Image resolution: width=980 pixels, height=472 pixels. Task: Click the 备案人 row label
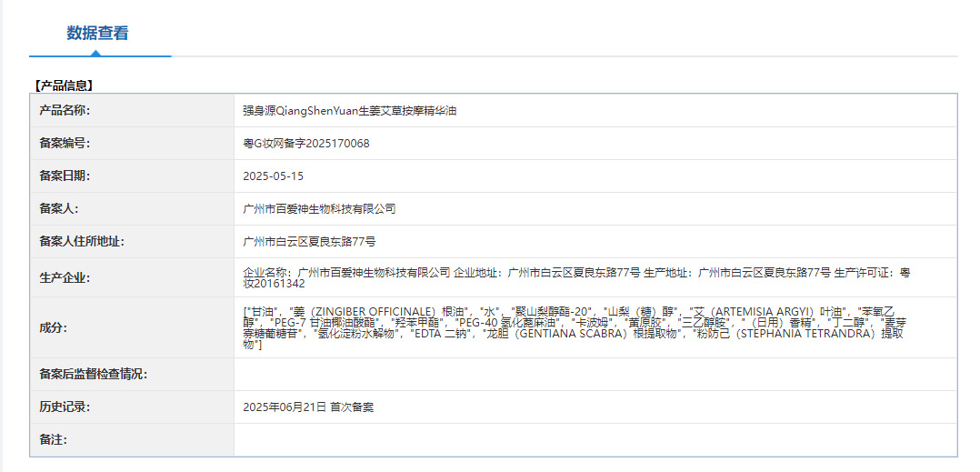(x=59, y=209)
